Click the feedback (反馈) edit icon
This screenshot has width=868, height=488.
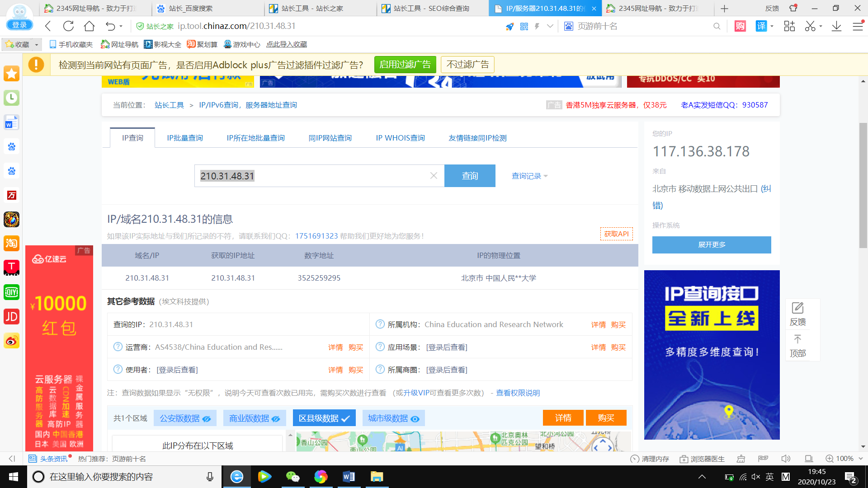[797, 308]
